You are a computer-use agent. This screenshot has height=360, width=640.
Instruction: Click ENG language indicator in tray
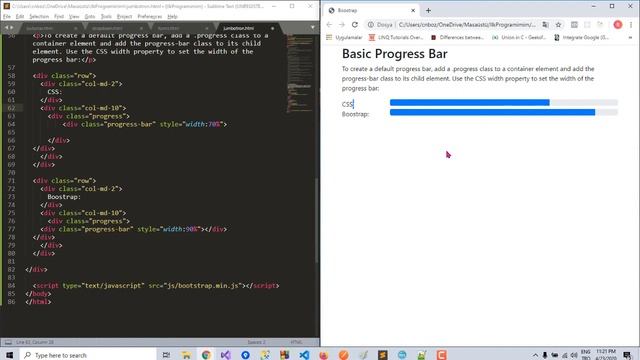586,352
